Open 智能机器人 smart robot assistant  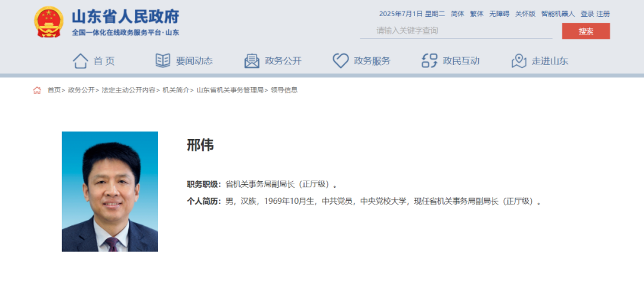(x=558, y=14)
